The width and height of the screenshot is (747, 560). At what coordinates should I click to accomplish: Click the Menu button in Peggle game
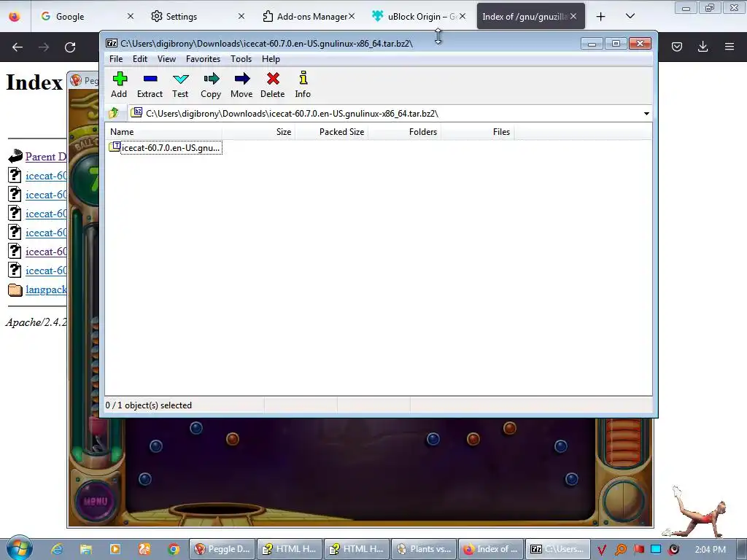tap(96, 501)
